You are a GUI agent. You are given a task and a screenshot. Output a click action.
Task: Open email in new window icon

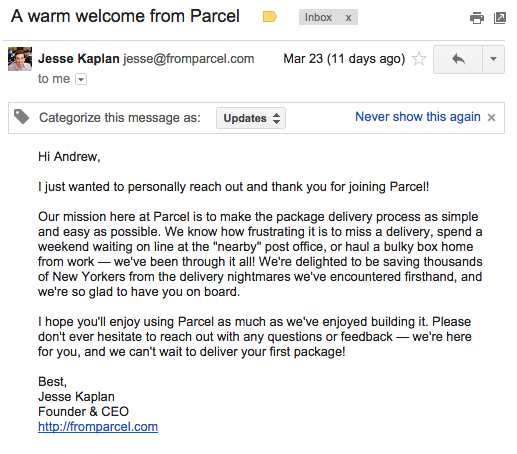[x=500, y=18]
